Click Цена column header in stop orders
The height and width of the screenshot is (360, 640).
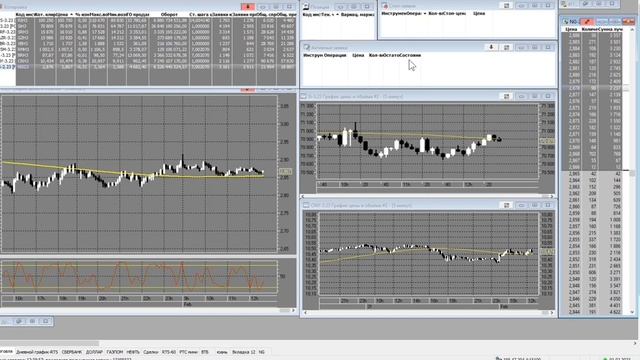point(479,13)
